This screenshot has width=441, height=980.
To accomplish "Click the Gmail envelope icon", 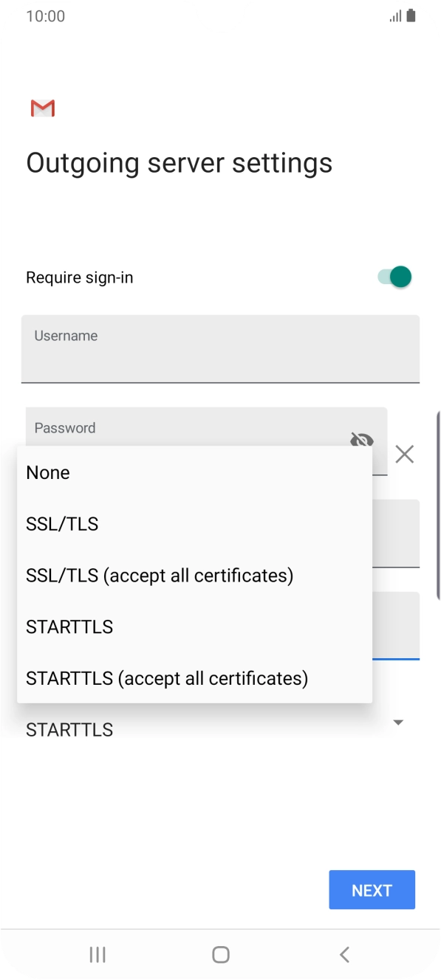I will (x=42, y=108).
